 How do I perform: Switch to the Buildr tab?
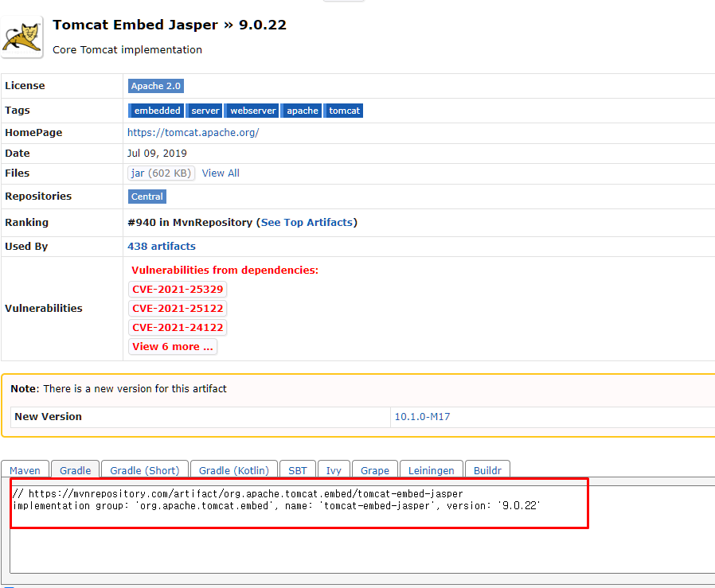click(x=487, y=469)
